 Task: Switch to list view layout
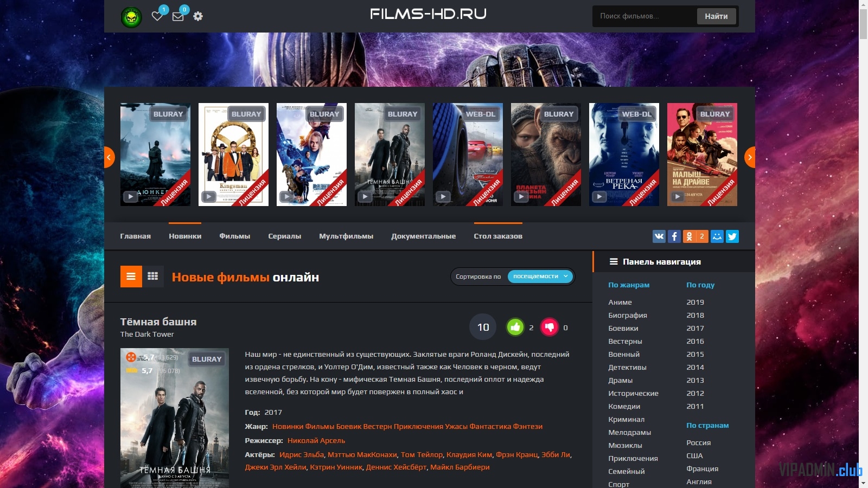click(131, 277)
